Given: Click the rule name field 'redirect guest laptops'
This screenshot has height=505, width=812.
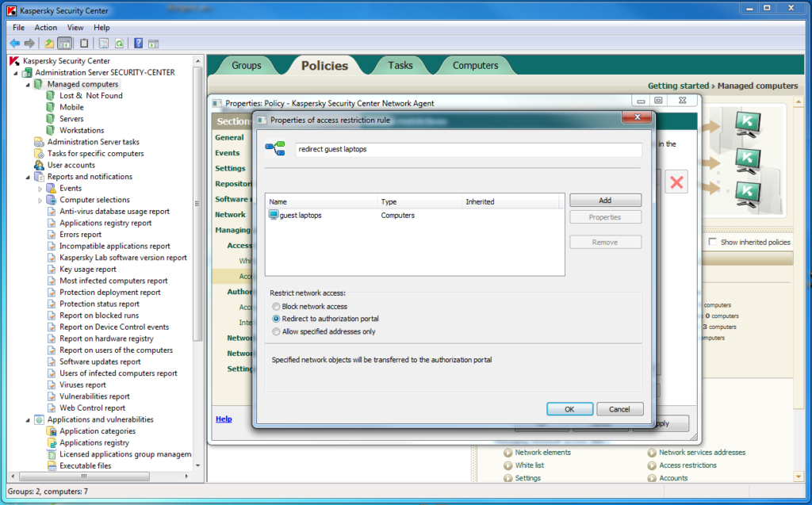Looking at the screenshot, I should (x=468, y=149).
